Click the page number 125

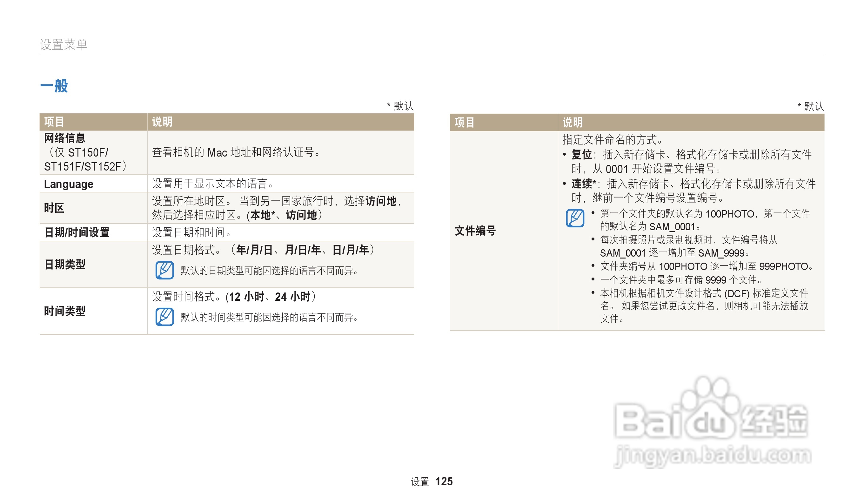click(x=444, y=481)
